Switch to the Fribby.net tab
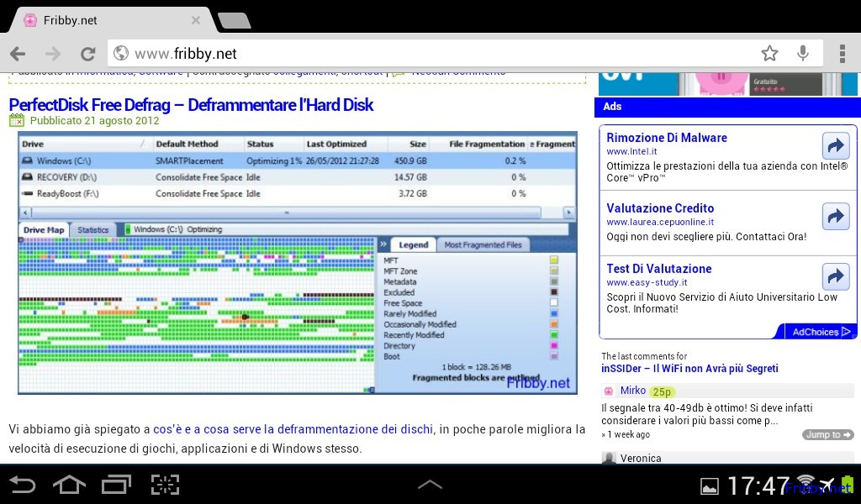861x504 pixels. [101, 20]
